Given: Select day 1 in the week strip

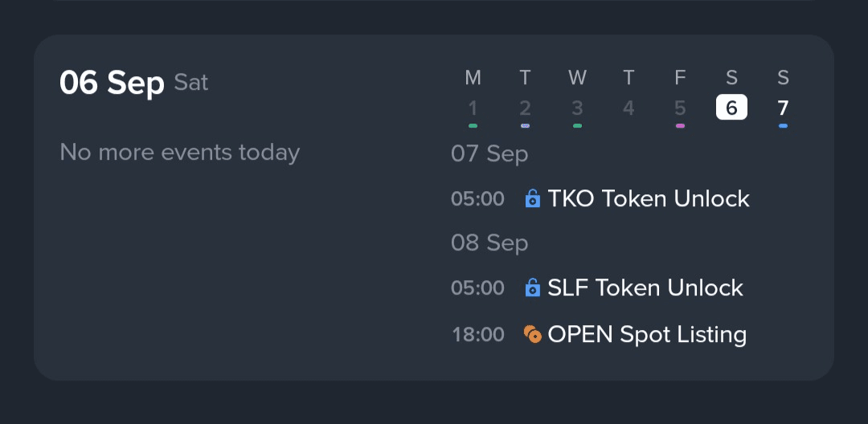Looking at the screenshot, I should (473, 108).
